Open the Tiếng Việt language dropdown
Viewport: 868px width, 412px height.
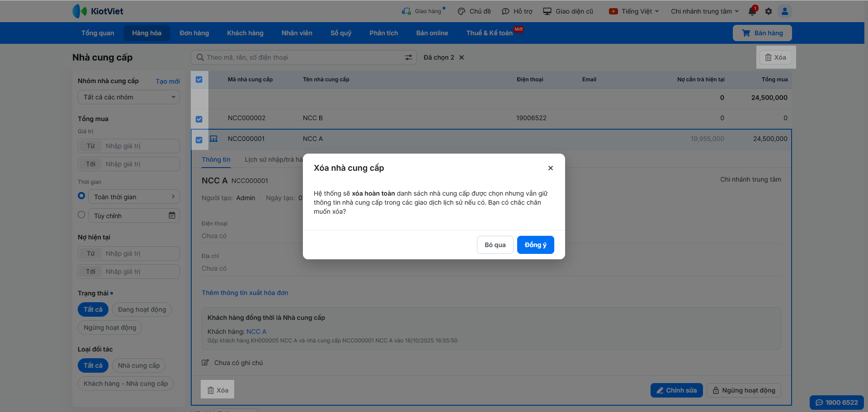pyautogui.click(x=634, y=11)
